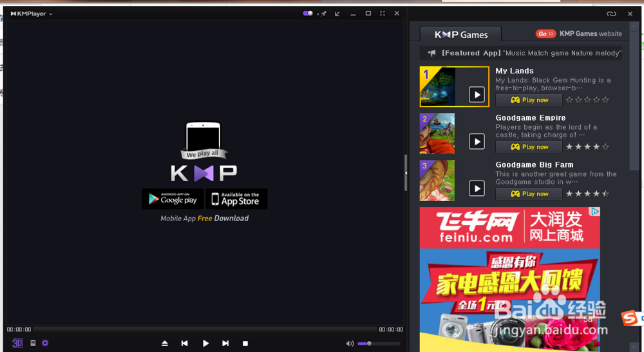Open the playlist editor icon
Viewport: 644px width, 352px height.
click(x=33, y=343)
